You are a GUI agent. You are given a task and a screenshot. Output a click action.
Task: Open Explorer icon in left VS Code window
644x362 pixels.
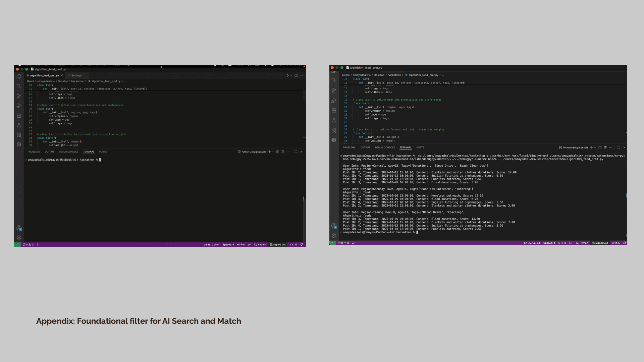tap(19, 77)
